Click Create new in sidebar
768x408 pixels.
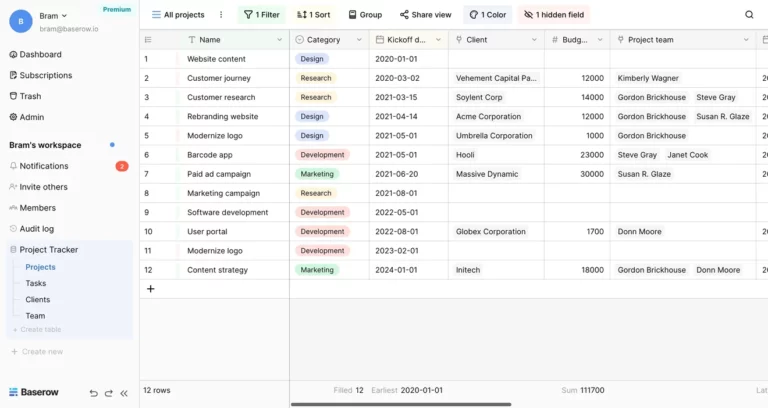42,351
